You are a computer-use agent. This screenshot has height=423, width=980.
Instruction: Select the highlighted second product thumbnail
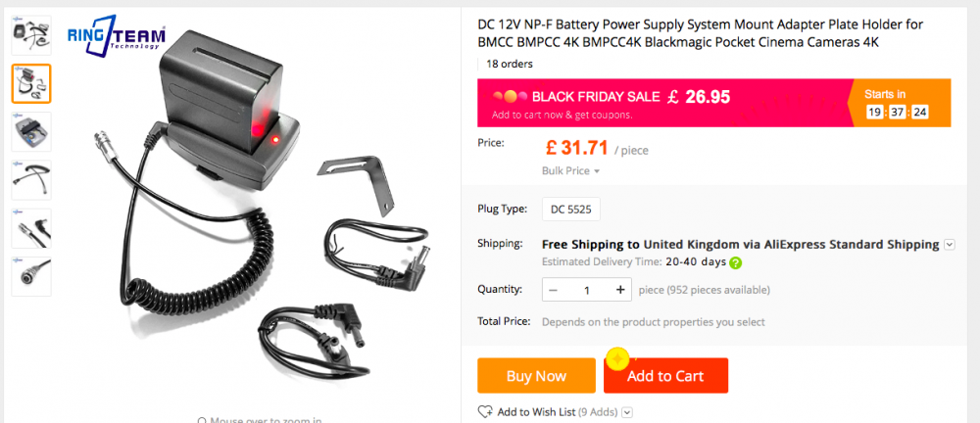[x=31, y=83]
